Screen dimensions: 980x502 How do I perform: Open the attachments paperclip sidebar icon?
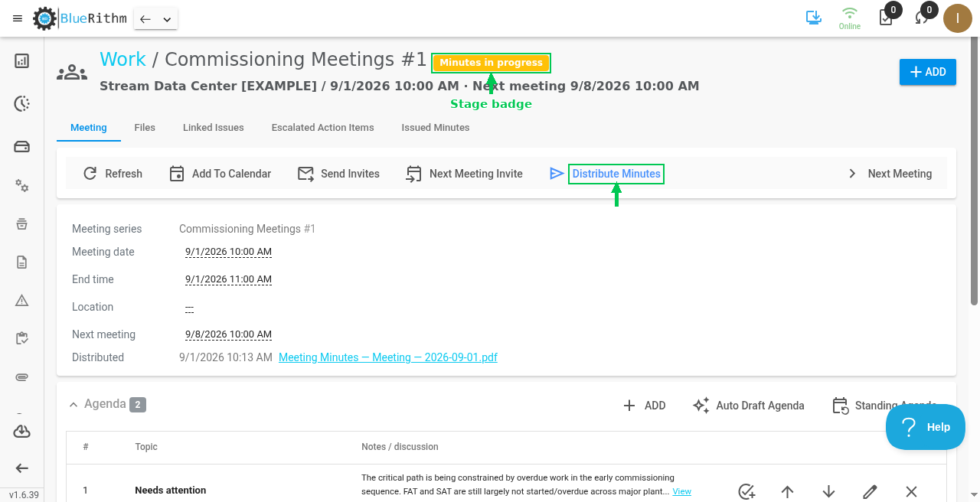tap(22, 377)
